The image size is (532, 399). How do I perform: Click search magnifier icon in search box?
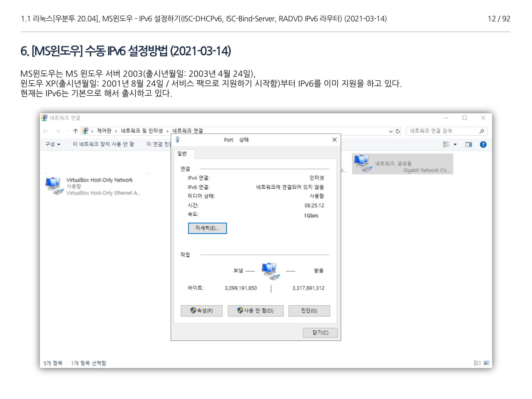[482, 131]
